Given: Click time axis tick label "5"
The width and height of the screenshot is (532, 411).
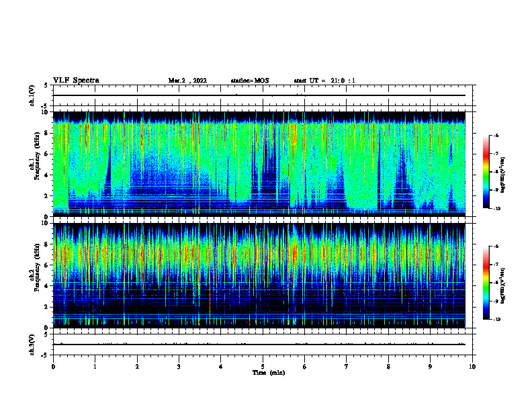Looking at the screenshot, I should 263,367.
